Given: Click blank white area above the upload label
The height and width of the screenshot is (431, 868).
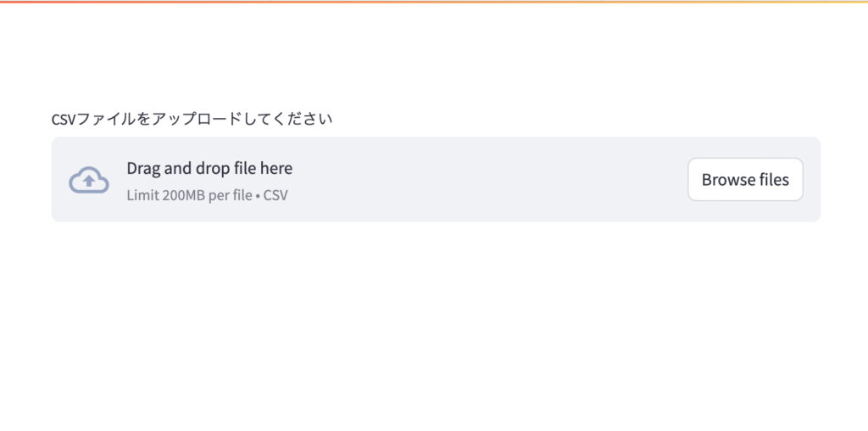Looking at the screenshot, I should tap(434, 59).
